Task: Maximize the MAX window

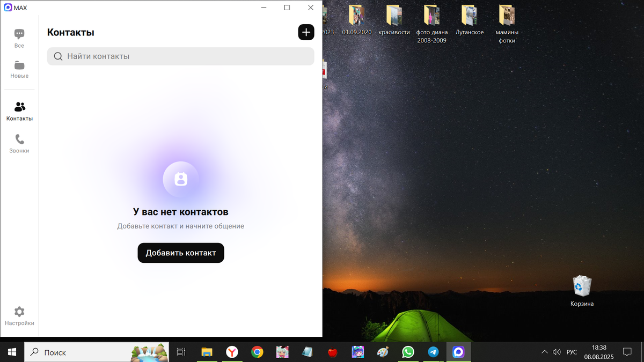Action: 287,8
